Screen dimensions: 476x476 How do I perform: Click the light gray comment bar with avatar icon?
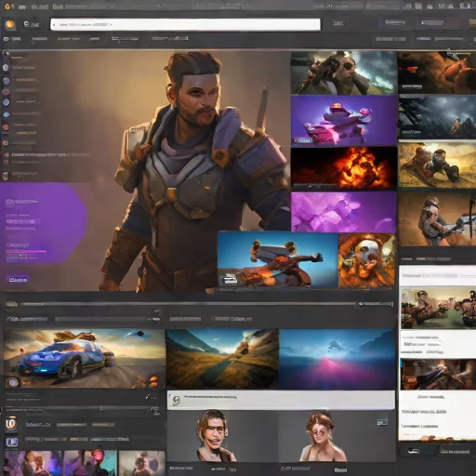click(x=281, y=400)
